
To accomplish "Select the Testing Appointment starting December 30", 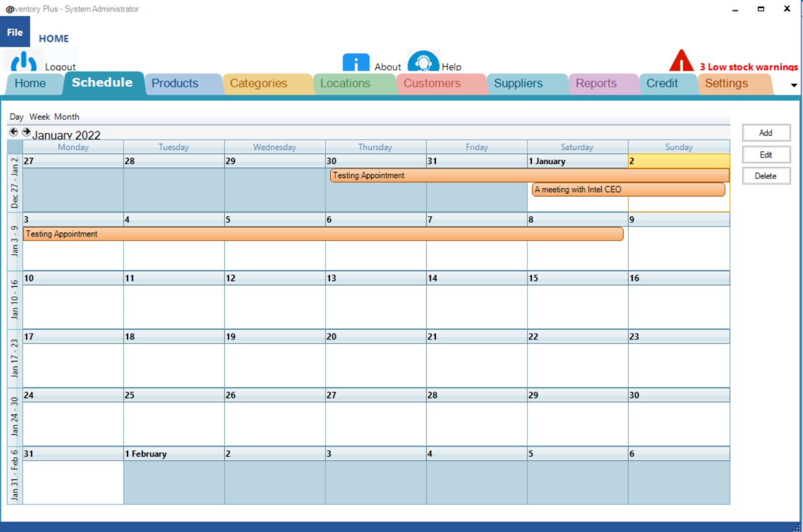I will click(529, 175).
